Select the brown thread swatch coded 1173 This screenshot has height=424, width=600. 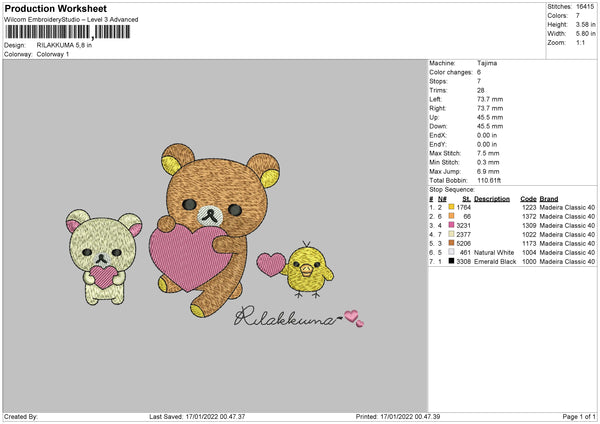point(452,243)
